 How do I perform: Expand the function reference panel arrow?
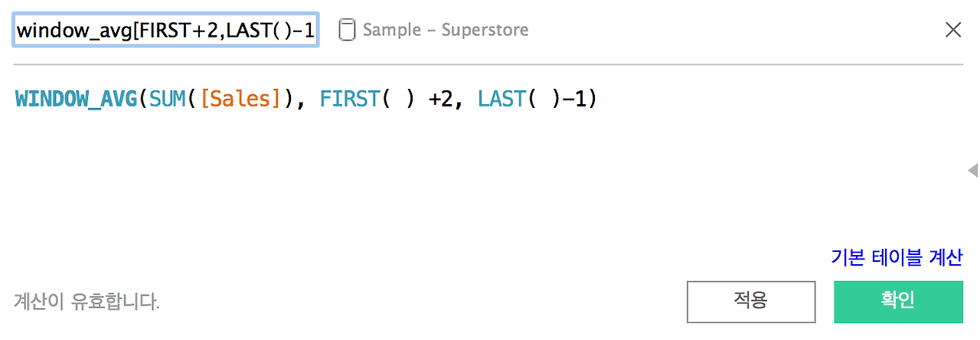point(972,169)
